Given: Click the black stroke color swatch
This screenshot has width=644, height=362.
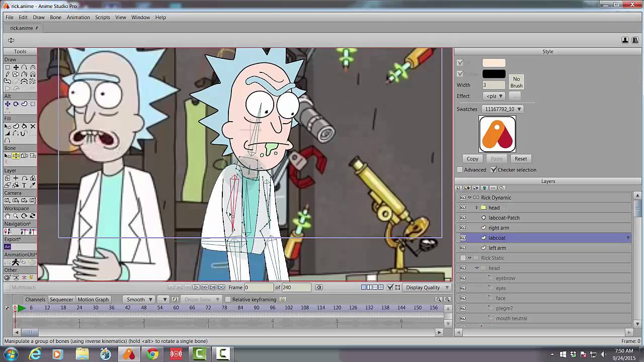Looking at the screenshot, I should (494, 74).
